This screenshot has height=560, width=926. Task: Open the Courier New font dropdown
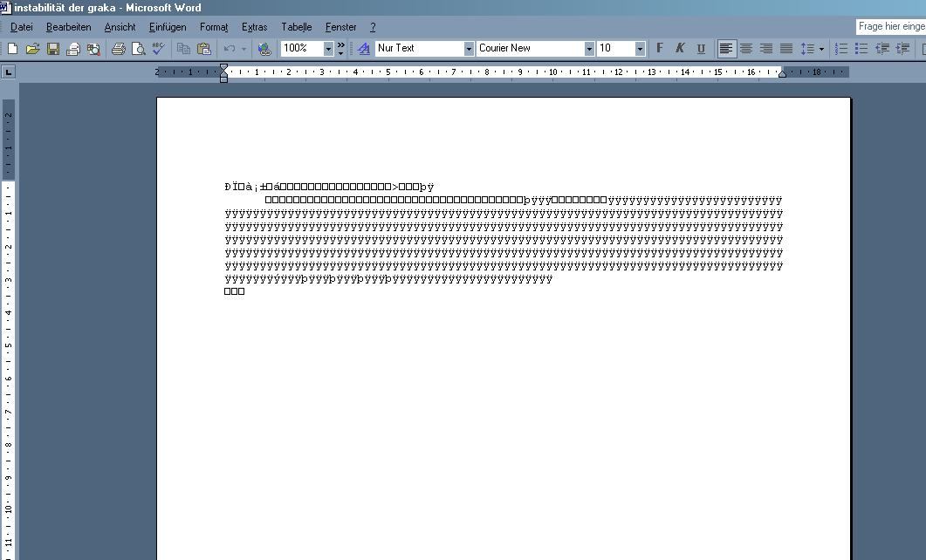589,48
